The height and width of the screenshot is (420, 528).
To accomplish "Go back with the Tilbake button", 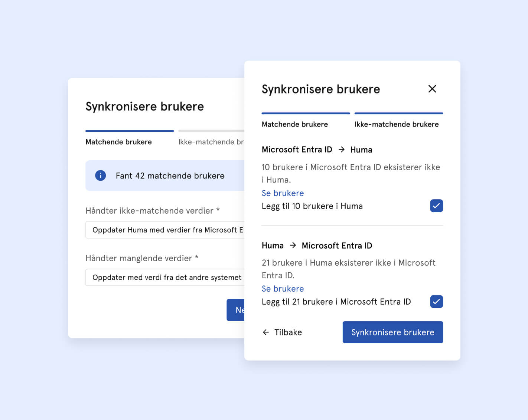I will [288, 332].
